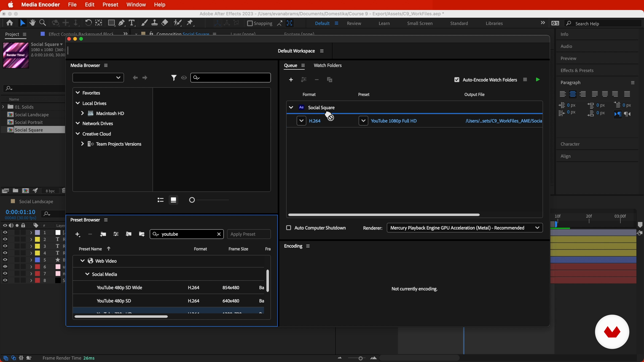Import presets into Preset Browser
The width and height of the screenshot is (644, 362).
[x=128, y=234]
